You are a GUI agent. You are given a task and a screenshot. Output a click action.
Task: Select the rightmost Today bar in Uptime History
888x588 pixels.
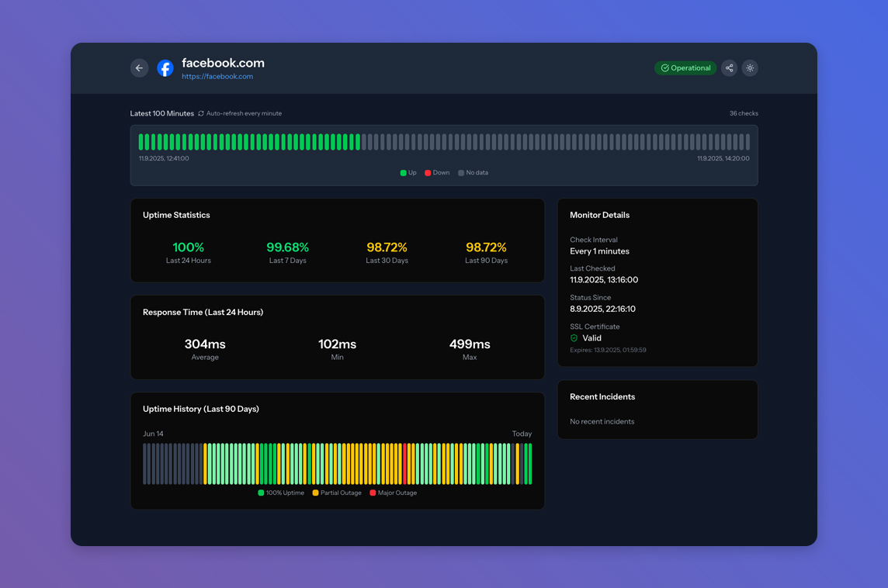[530, 464]
